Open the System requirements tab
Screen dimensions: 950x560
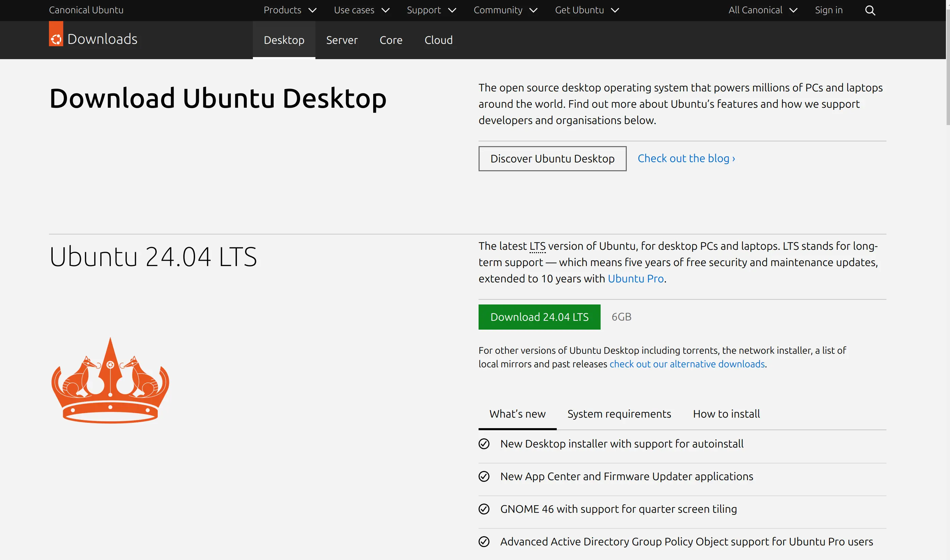click(x=619, y=414)
